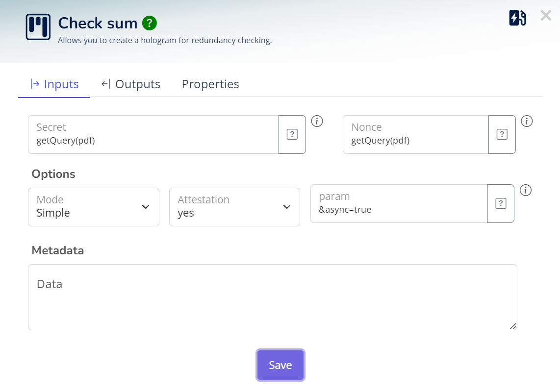This screenshot has width=560, height=392.
Task: Close the Check sum dialog
Action: [546, 16]
